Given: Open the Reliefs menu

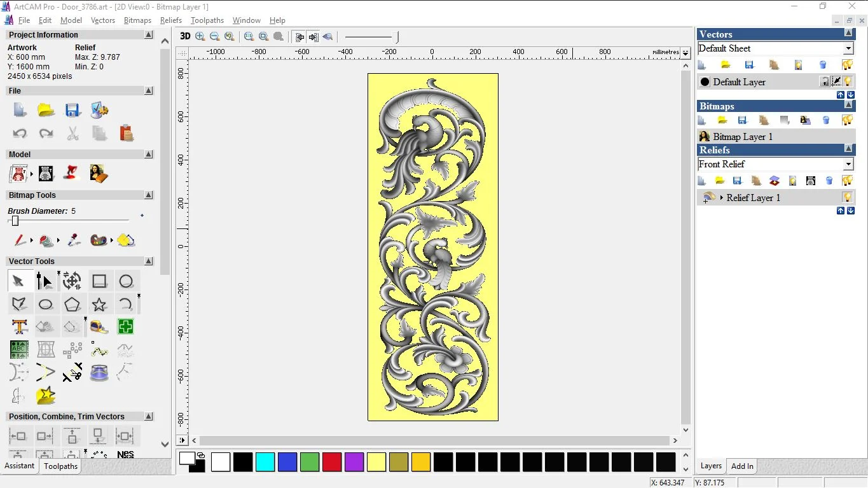Looking at the screenshot, I should 170,20.
